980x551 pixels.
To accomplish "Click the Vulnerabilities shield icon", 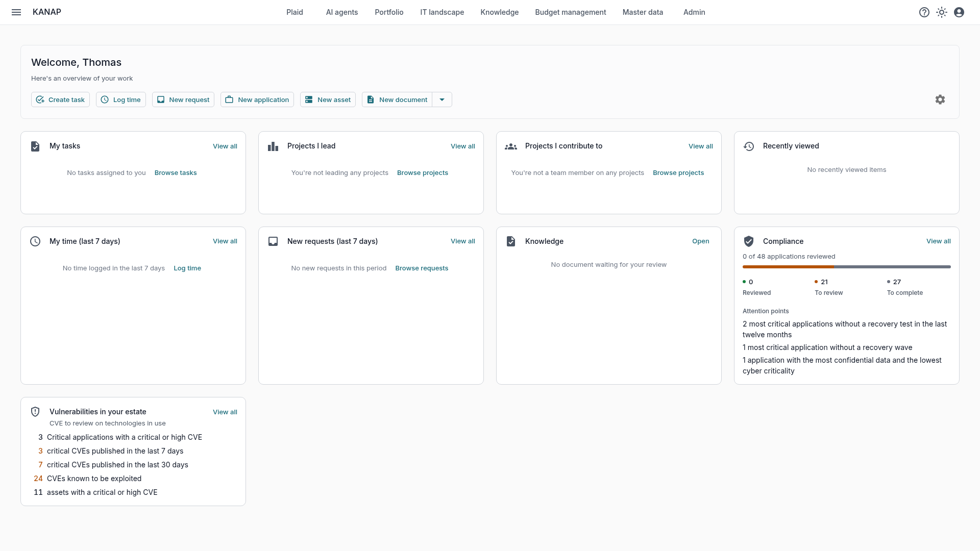I will (35, 412).
